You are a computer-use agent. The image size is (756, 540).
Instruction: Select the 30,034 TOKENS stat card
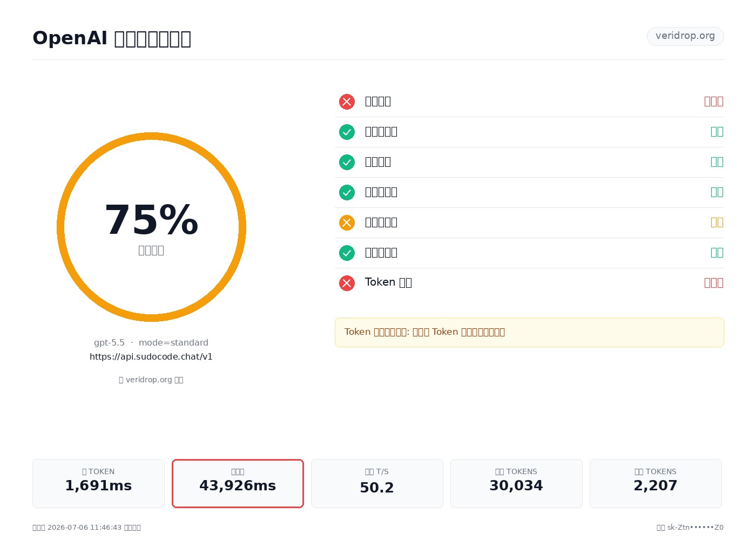(516, 483)
